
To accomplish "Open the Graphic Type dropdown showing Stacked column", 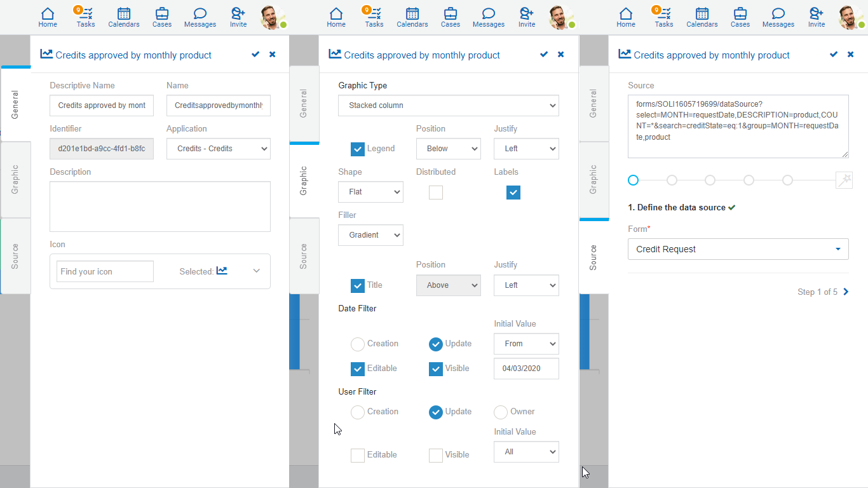I will click(448, 105).
